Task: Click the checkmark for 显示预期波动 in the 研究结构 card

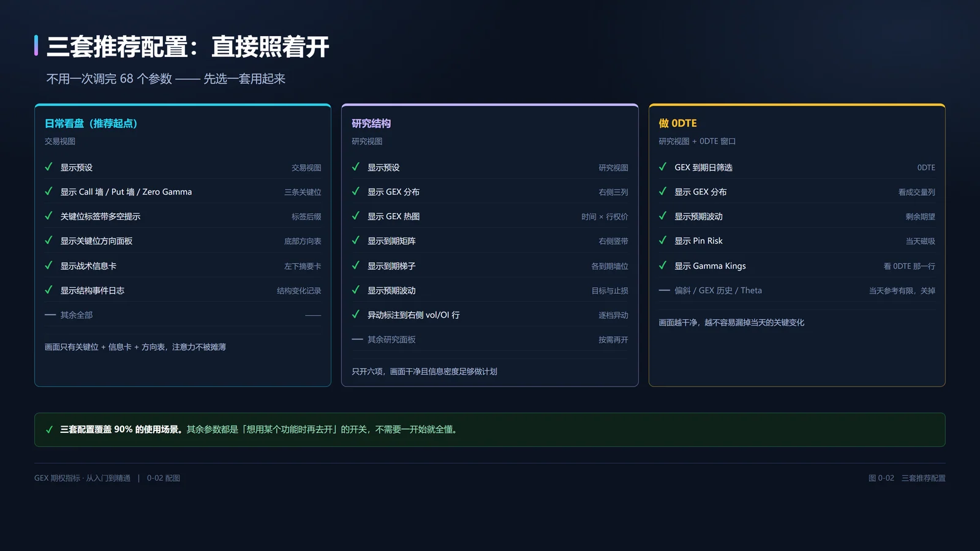Action: 356,290
